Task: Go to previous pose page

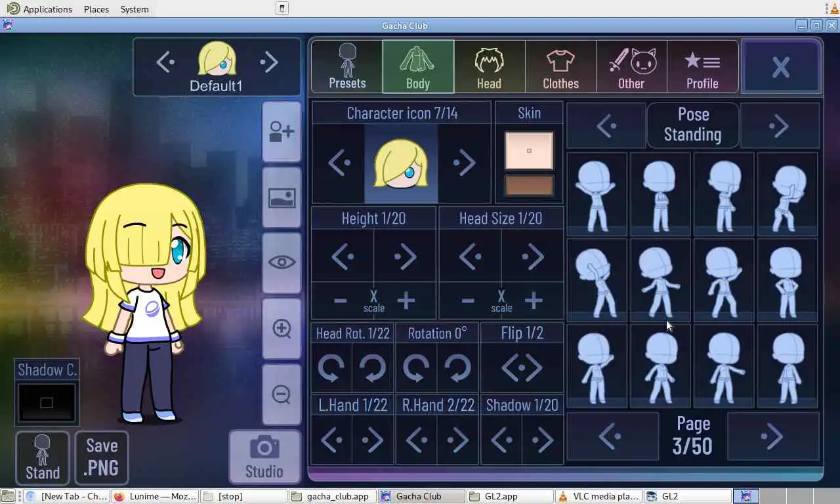Action: pos(612,436)
